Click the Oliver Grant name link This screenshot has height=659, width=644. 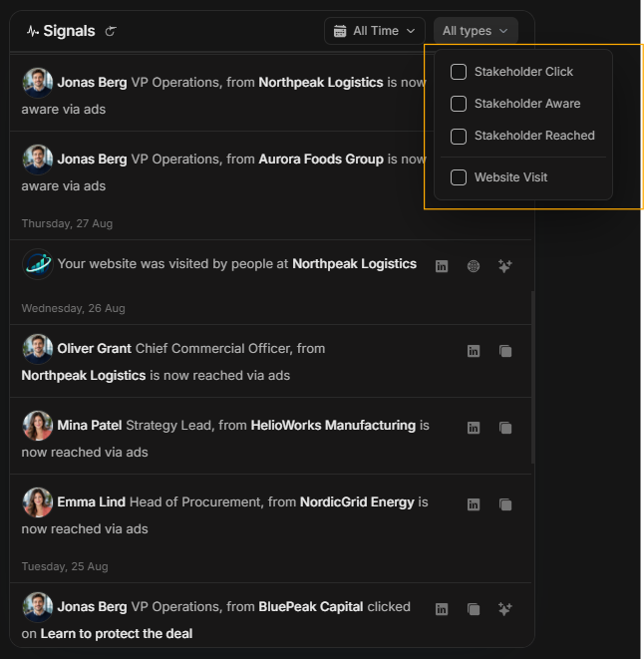tap(94, 349)
